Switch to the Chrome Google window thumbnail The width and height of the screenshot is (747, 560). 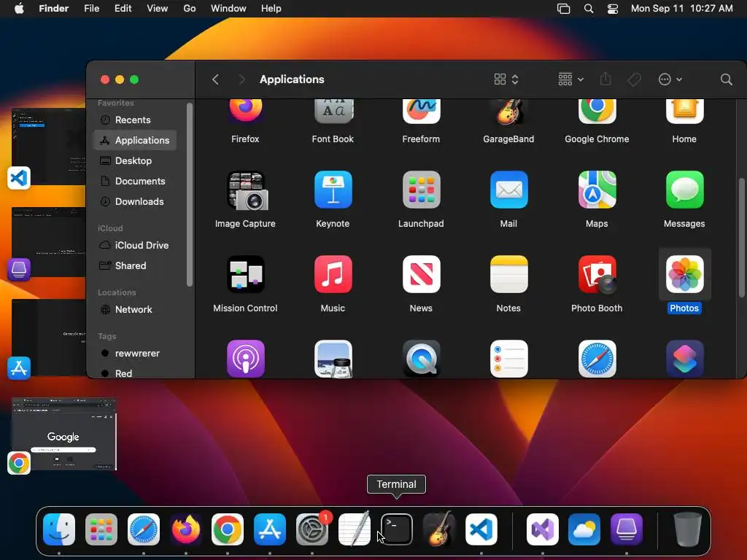coord(64,434)
